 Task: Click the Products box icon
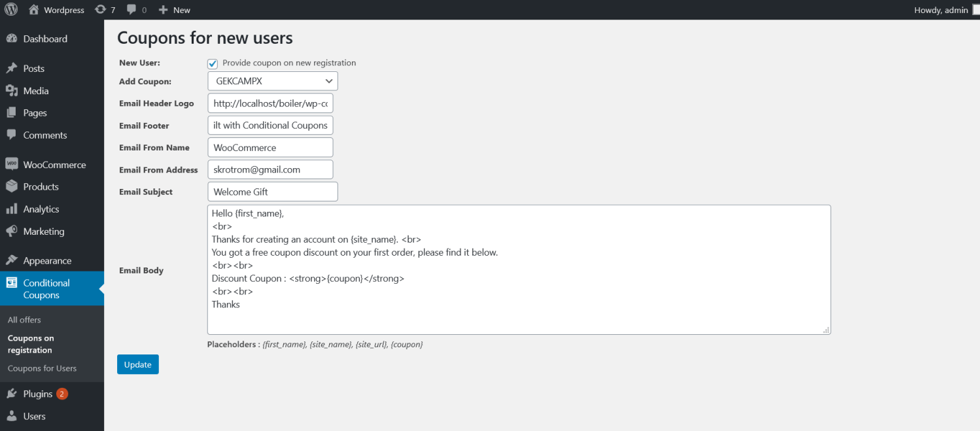(12, 186)
